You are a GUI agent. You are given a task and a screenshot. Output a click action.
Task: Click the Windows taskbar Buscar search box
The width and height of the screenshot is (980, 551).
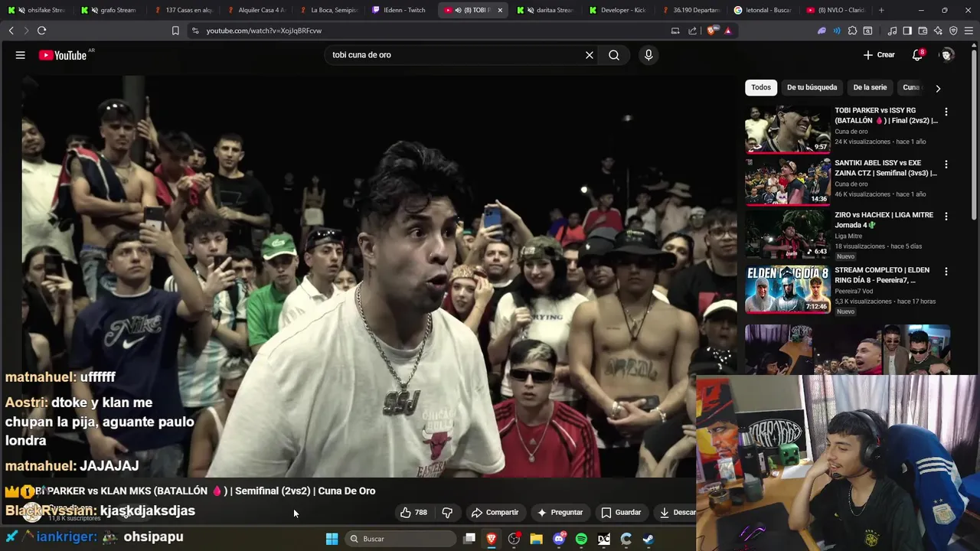pyautogui.click(x=400, y=539)
